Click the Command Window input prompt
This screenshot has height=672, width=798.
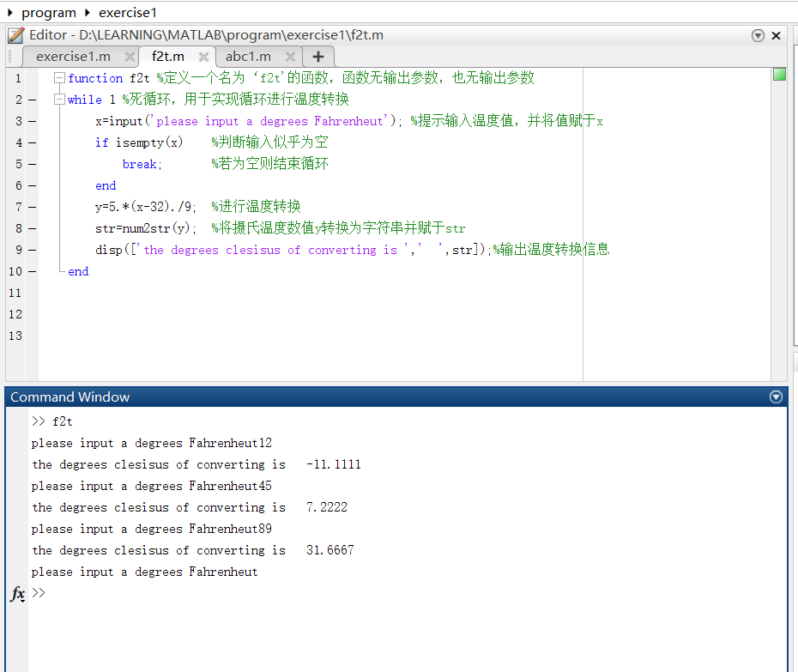click(x=41, y=593)
